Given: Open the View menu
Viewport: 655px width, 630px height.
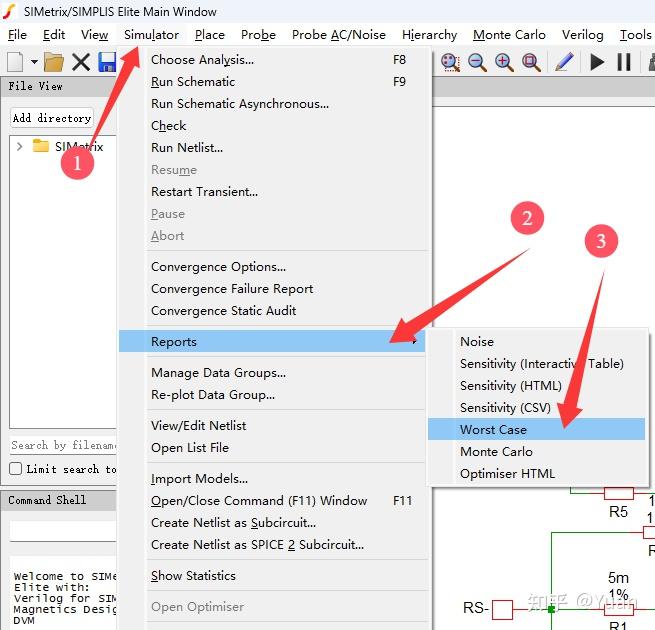Looking at the screenshot, I should pos(94,35).
